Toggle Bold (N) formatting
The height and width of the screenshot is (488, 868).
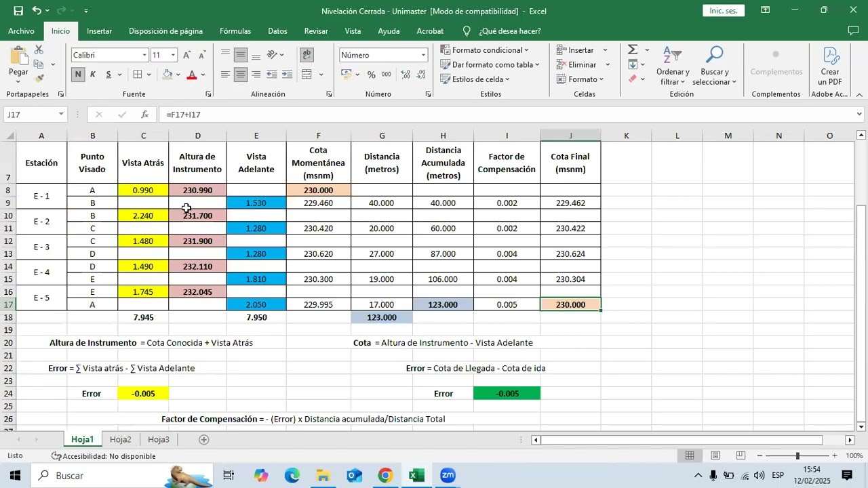78,75
